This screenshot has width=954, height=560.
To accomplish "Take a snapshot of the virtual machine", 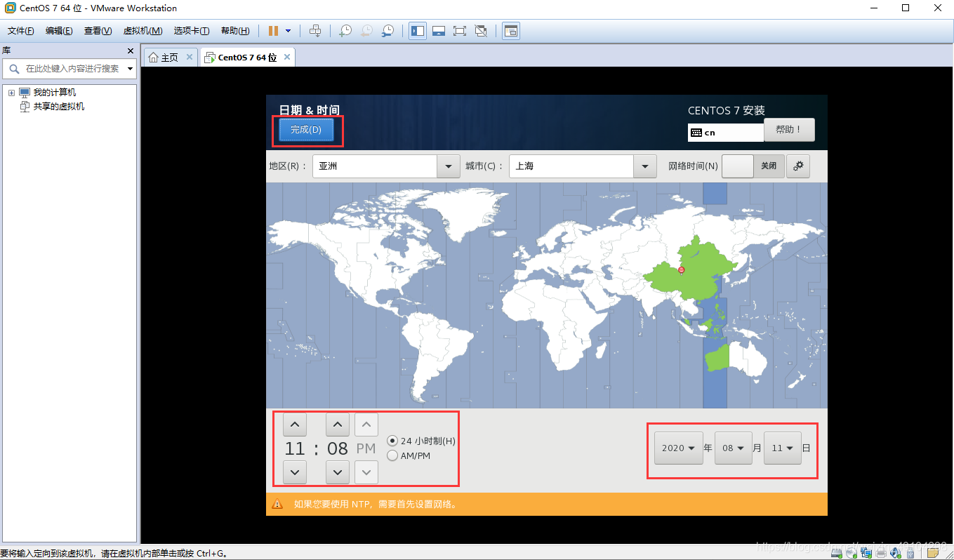I will (345, 31).
